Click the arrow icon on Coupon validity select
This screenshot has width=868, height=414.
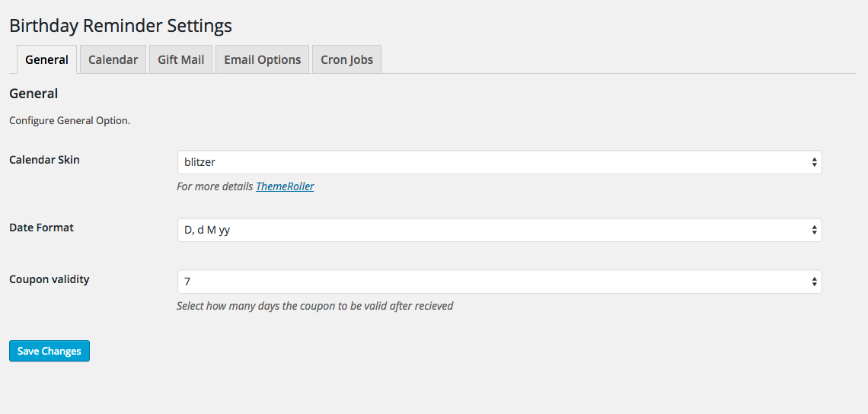[814, 282]
